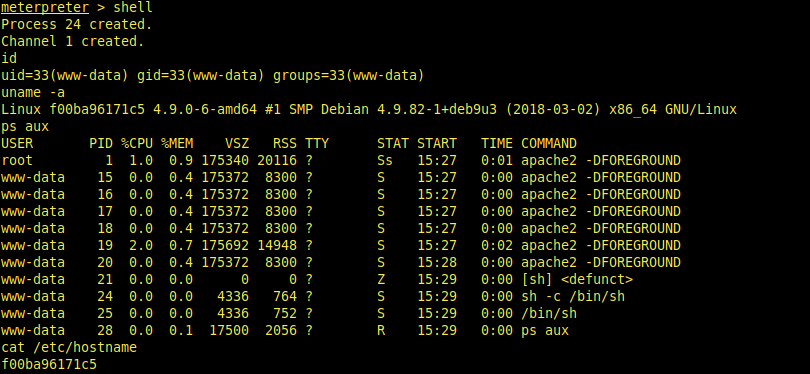This screenshot has height=374, width=810.
Task: Click PID value '18' in the process list
Action: [105, 228]
